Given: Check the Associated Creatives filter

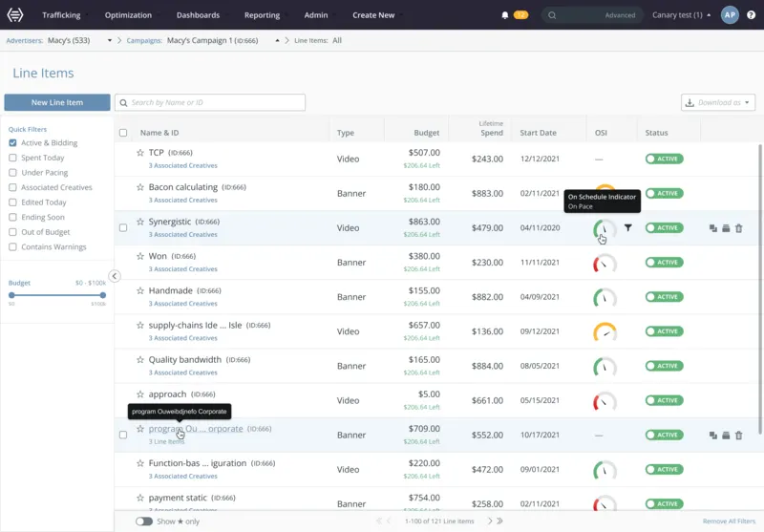Looking at the screenshot, I should 12,187.
